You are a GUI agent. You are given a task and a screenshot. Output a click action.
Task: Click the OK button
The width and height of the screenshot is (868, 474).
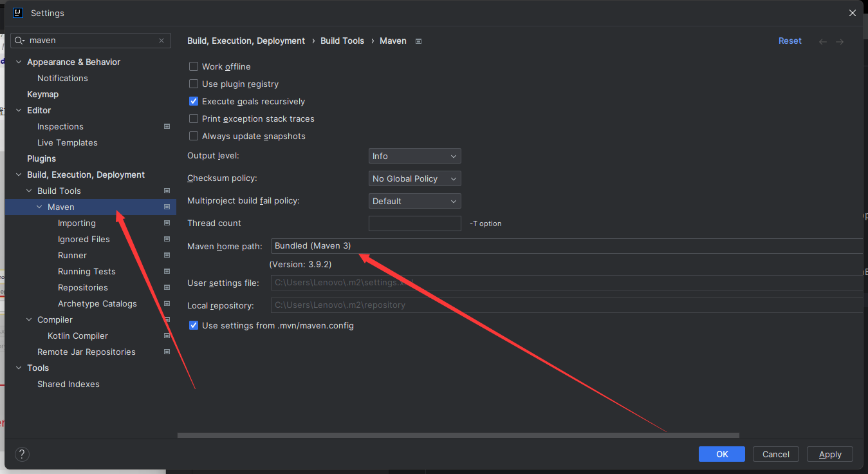[x=722, y=454]
